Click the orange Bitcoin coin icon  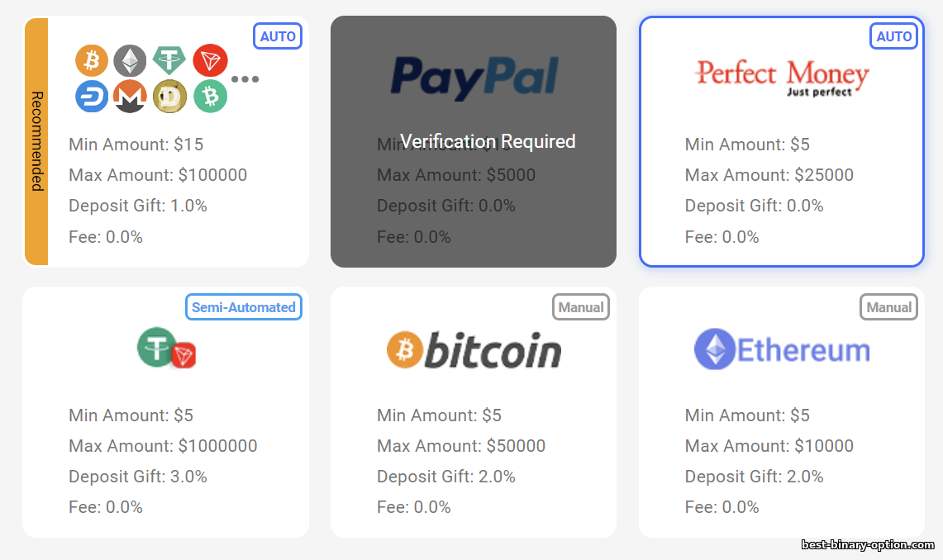(x=92, y=60)
